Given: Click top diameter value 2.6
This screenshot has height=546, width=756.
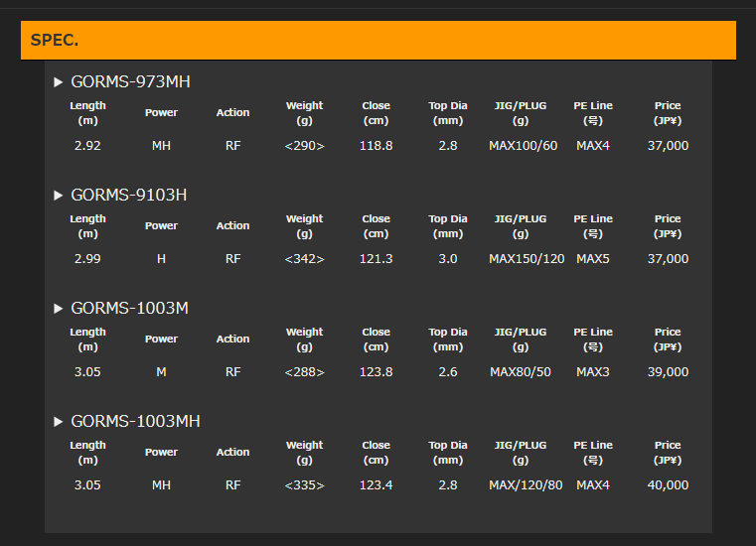Looking at the screenshot, I should pyautogui.click(x=448, y=372).
